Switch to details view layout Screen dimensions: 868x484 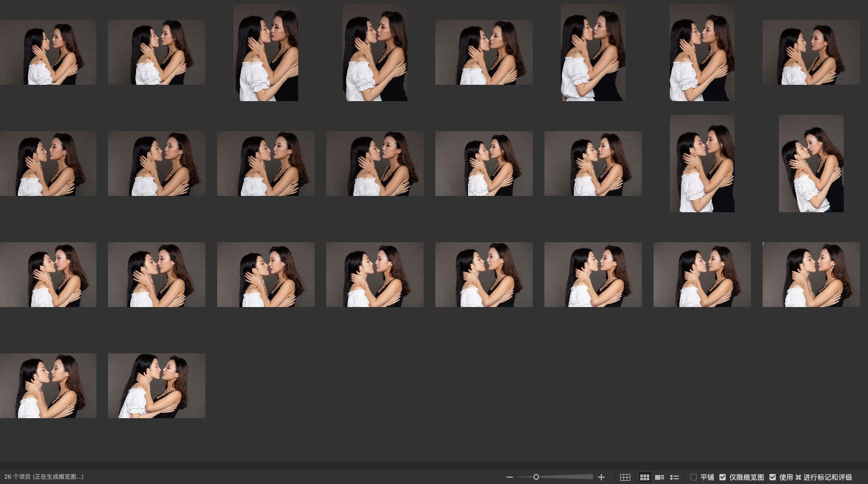(659, 477)
